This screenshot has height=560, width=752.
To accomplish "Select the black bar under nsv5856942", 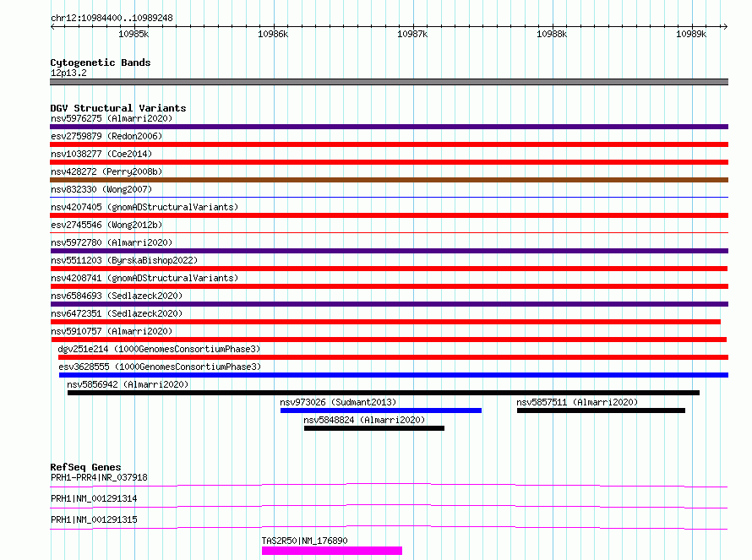I will [384, 393].
